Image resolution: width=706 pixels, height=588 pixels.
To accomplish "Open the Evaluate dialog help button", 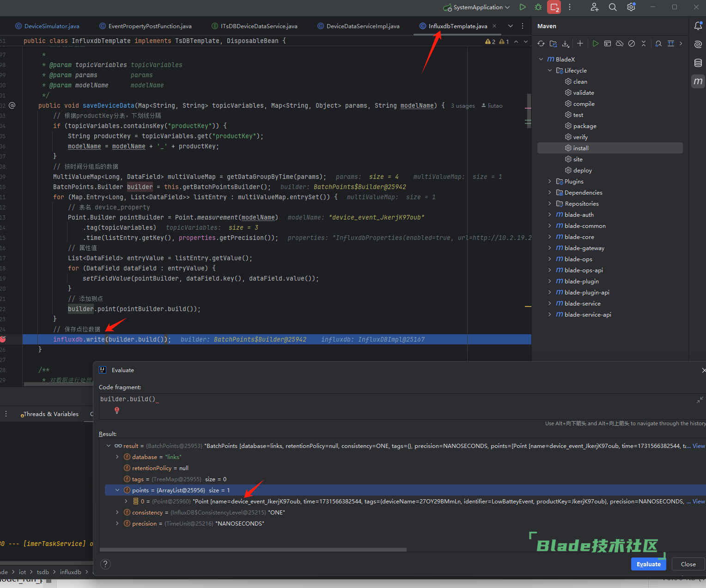I will click(x=105, y=564).
